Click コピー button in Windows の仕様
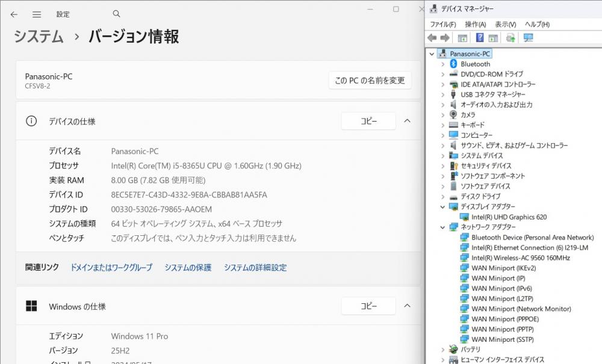The height and width of the screenshot is (364, 602). click(x=368, y=306)
